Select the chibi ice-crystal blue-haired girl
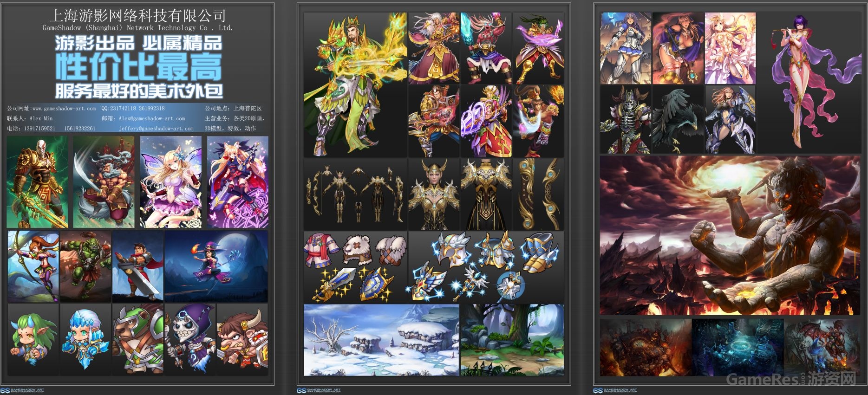This screenshot has height=395, width=868. pyautogui.click(x=85, y=340)
